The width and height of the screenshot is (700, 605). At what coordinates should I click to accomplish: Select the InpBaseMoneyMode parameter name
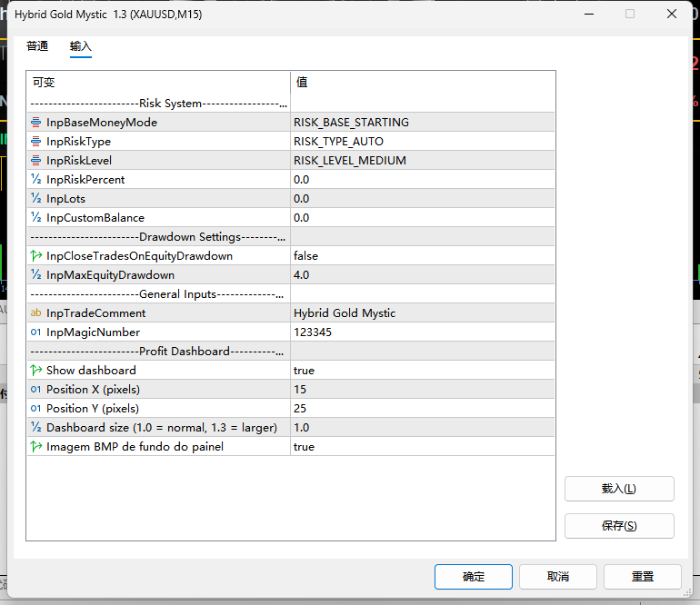point(102,123)
